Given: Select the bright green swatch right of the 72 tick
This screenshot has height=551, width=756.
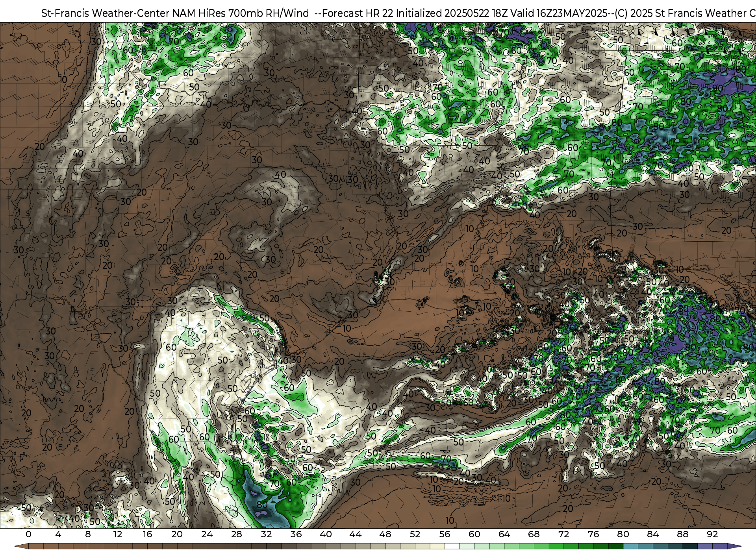Looking at the screenshot, I should click(571, 546).
